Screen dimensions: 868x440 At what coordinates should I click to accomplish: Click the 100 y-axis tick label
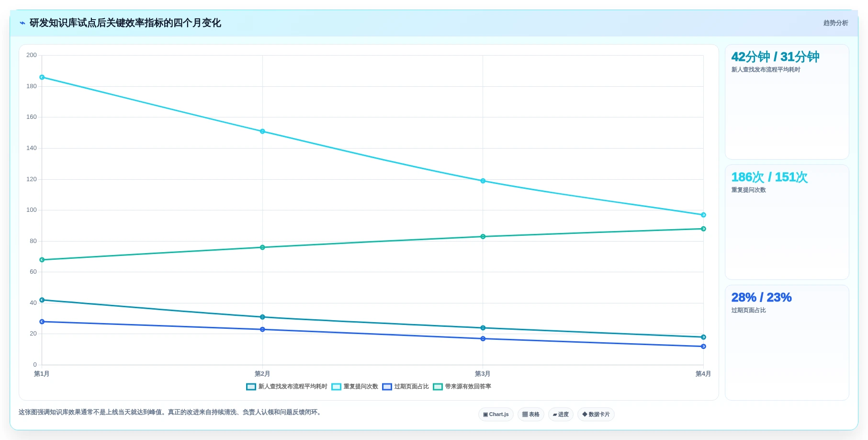[32, 210]
